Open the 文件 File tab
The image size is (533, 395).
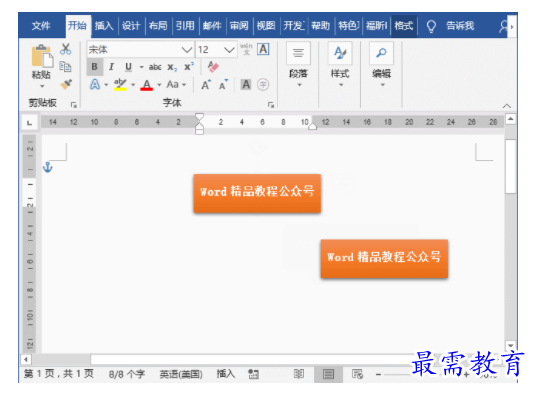41,25
